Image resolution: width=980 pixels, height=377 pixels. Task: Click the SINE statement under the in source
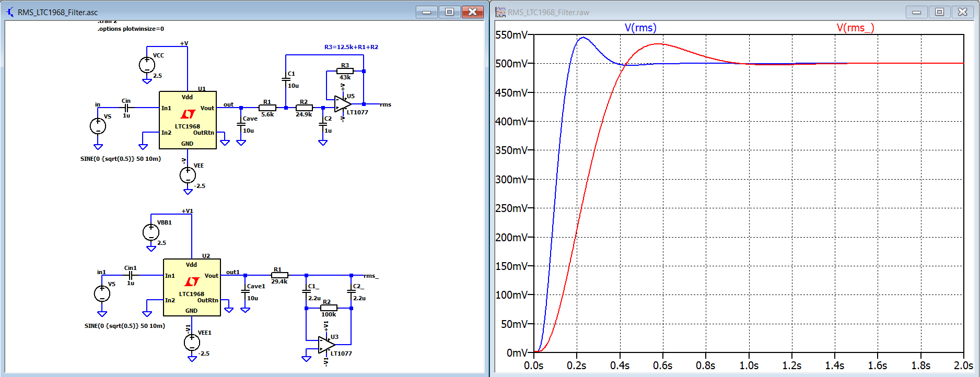[121, 159]
